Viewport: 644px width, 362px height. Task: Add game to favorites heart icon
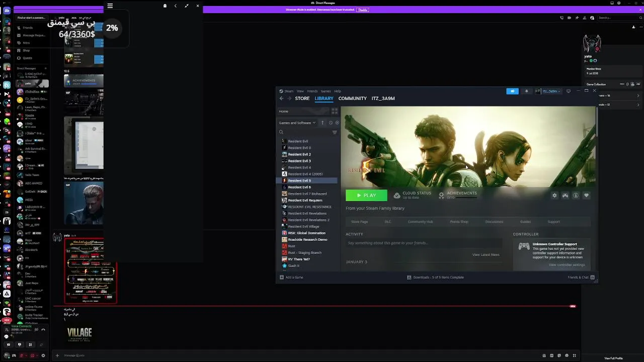[586, 196]
